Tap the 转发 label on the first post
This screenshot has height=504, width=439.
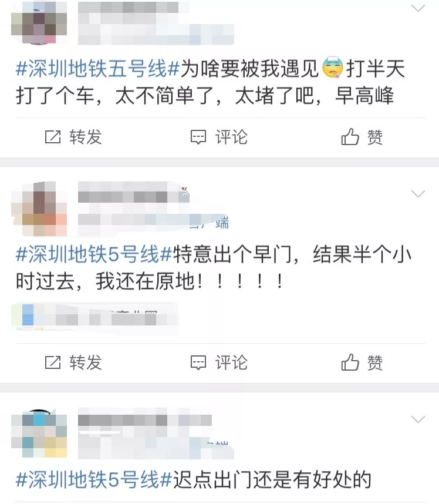coord(86,137)
